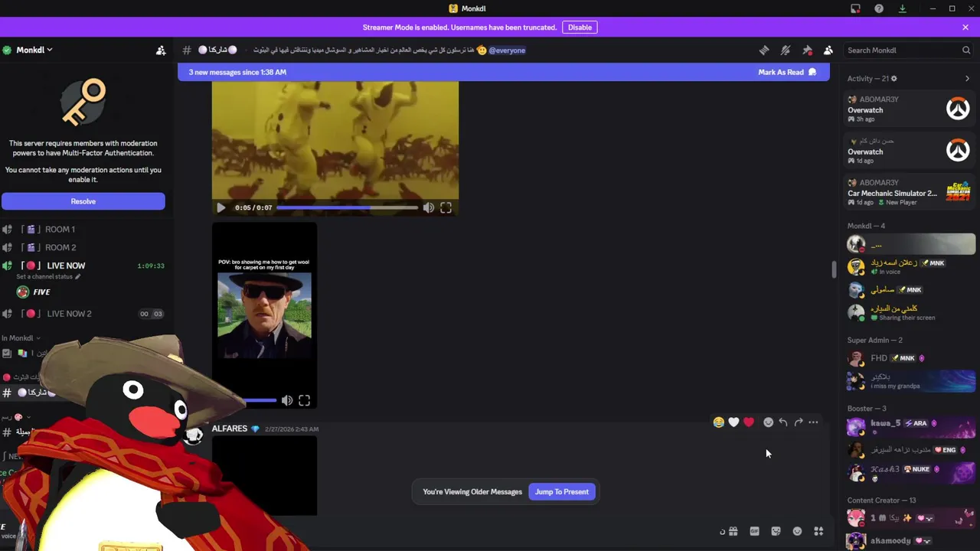Toggle channel notification mute bell icon

pos(786,51)
